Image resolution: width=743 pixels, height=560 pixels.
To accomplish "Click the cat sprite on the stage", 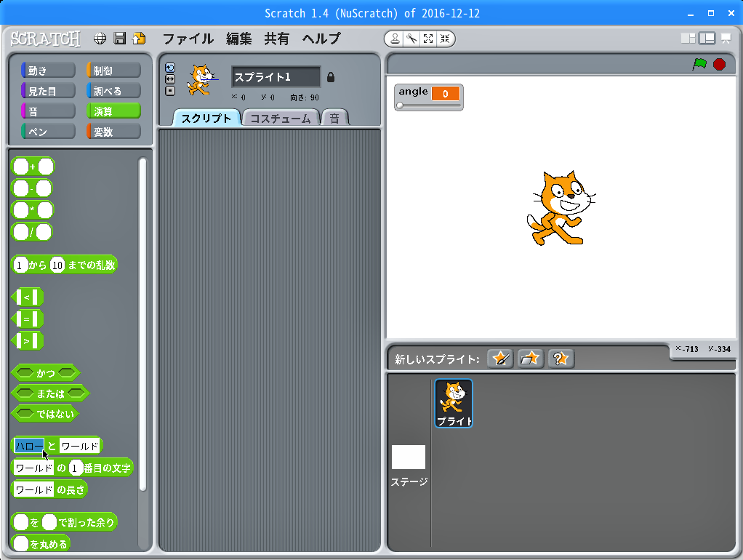I will [561, 208].
